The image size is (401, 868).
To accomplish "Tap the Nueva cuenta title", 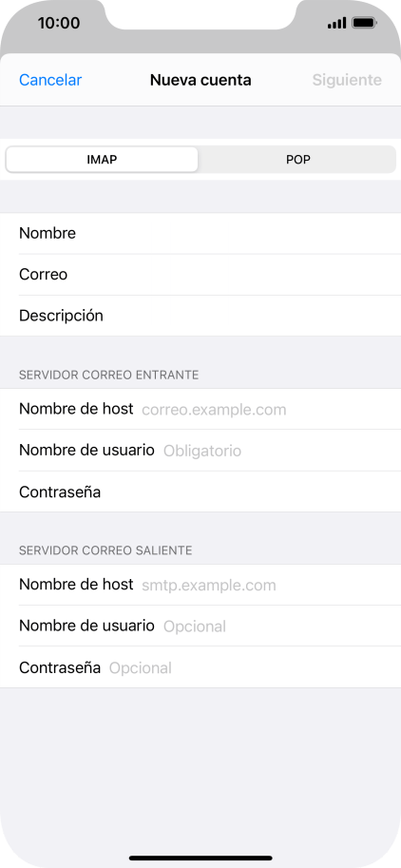I will [x=200, y=80].
